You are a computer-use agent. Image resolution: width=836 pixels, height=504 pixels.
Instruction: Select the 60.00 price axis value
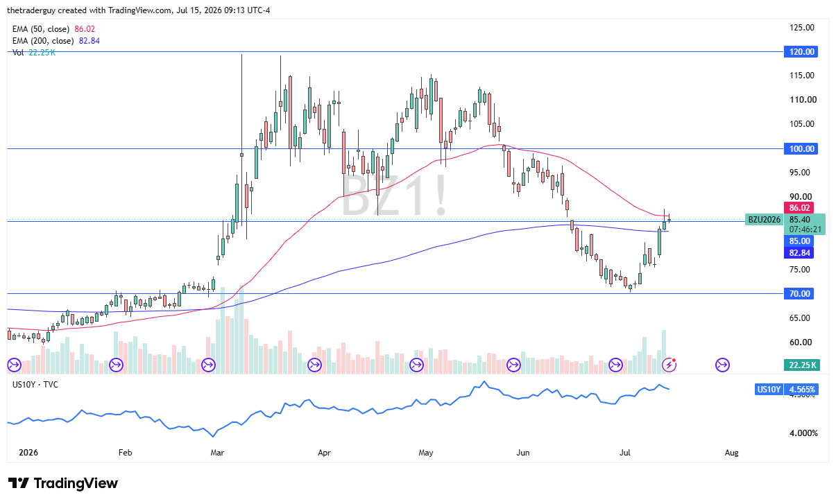(800, 342)
